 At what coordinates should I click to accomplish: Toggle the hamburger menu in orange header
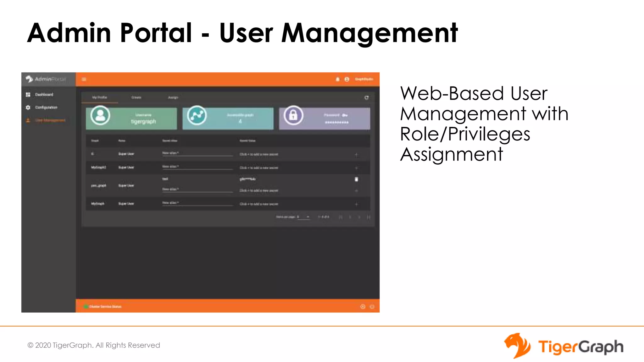click(x=84, y=79)
